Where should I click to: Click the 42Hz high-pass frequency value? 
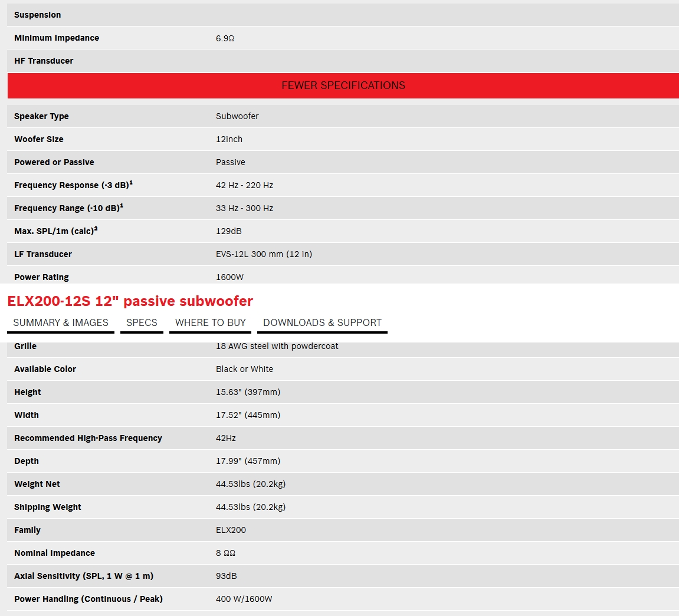226,438
